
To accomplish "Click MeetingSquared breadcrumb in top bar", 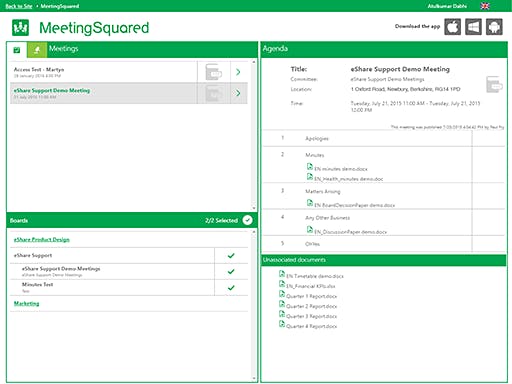I will pos(60,6).
